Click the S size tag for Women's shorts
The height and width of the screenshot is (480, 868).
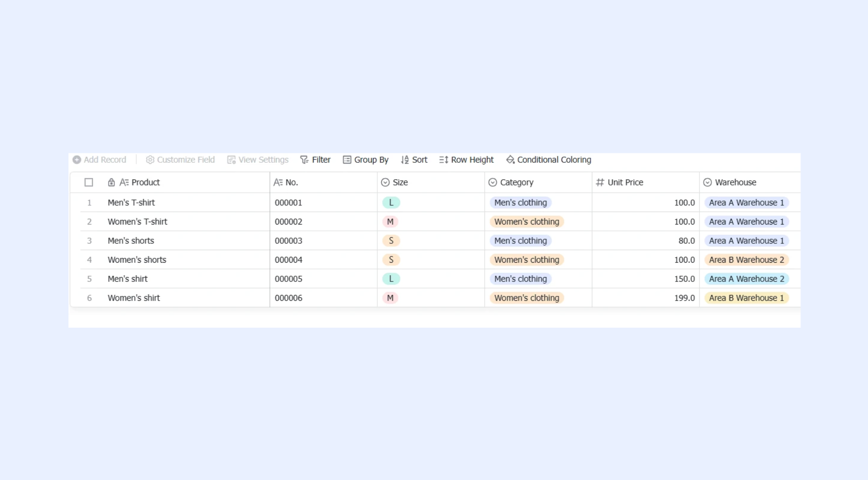pyautogui.click(x=391, y=260)
